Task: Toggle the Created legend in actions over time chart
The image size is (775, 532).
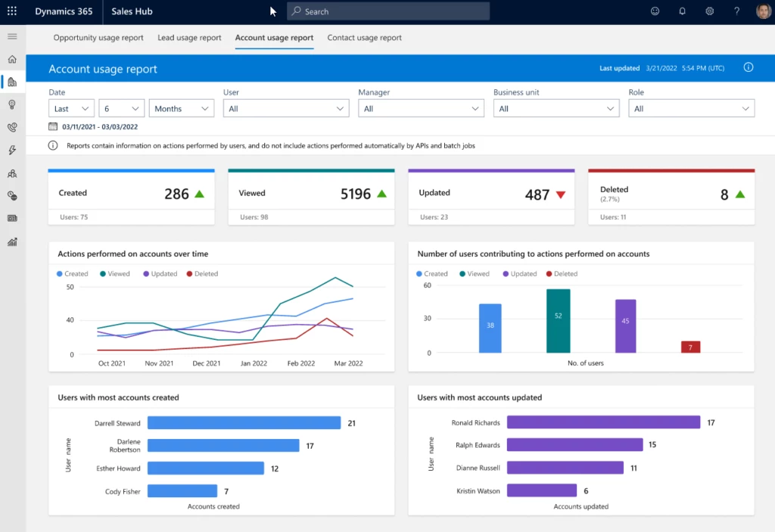Action: [x=72, y=273]
